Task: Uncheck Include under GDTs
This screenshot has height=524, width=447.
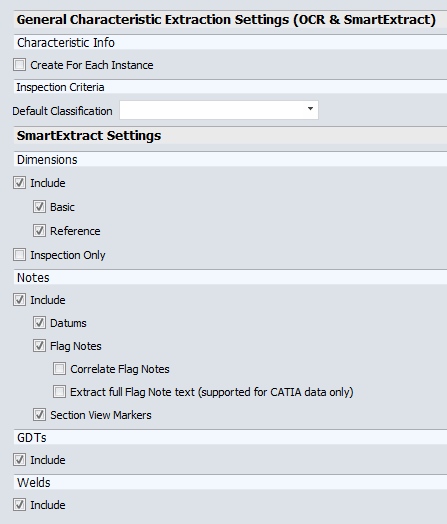Action: click(19, 460)
